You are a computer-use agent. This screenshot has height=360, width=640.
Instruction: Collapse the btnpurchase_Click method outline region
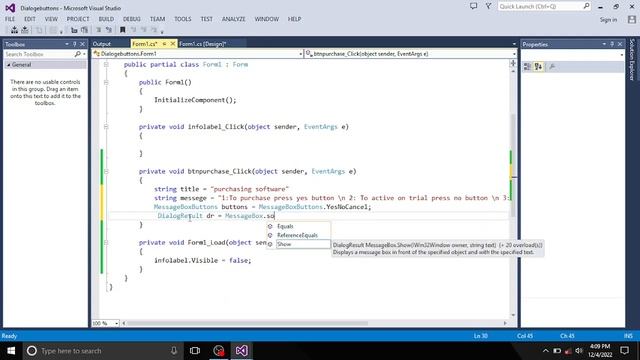tap(106, 171)
